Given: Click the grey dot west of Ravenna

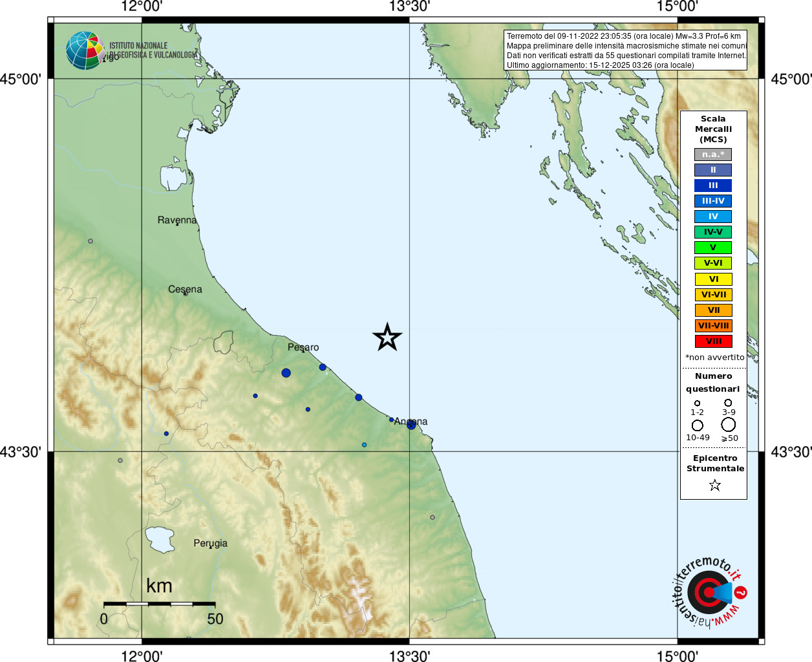Looking at the screenshot, I should point(91,241).
